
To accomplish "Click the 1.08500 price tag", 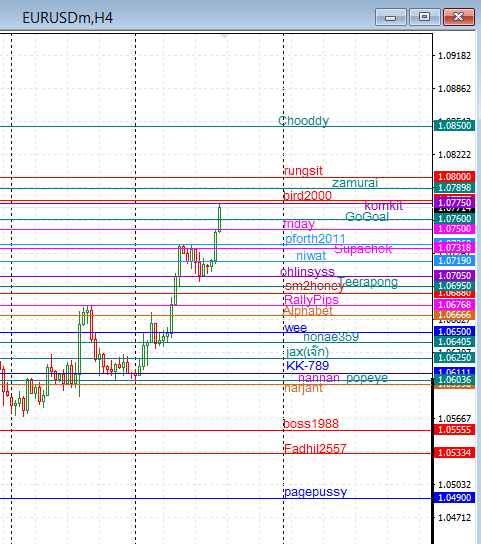I will pos(454,126).
